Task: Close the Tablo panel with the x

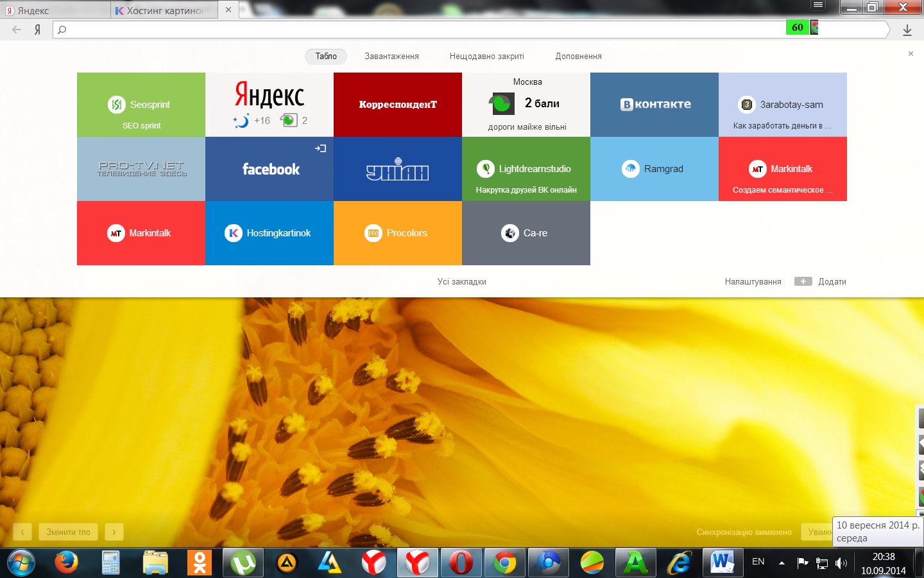Action: (x=911, y=54)
